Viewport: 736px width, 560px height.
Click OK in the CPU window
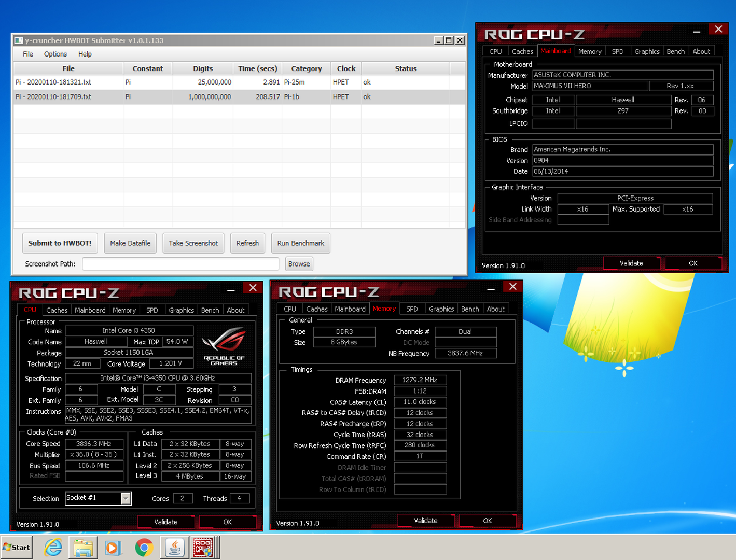click(x=227, y=522)
